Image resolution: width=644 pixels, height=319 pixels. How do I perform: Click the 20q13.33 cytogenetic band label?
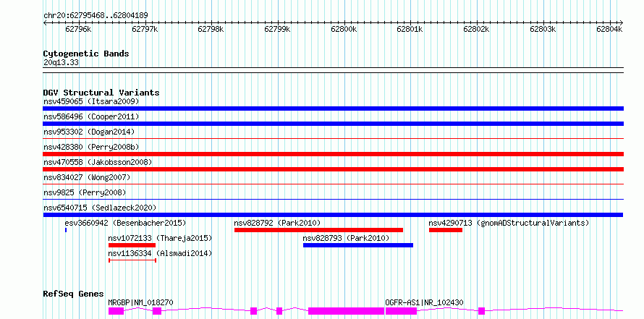62,63
